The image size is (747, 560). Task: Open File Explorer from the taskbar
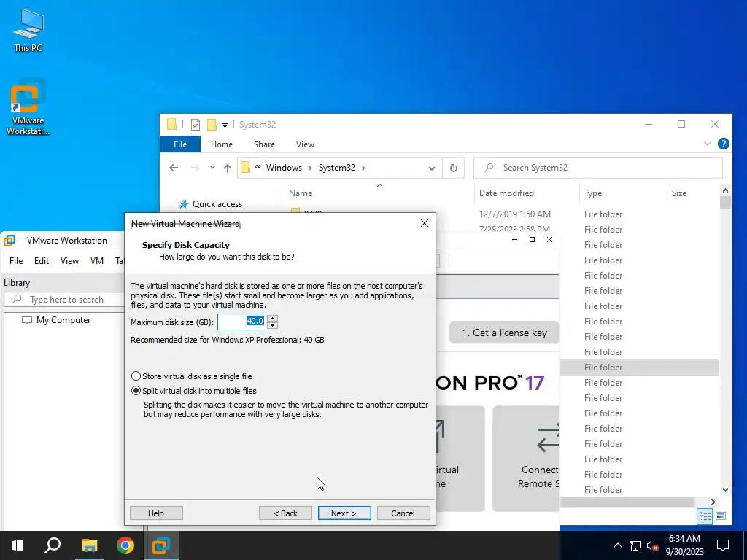coord(89,545)
